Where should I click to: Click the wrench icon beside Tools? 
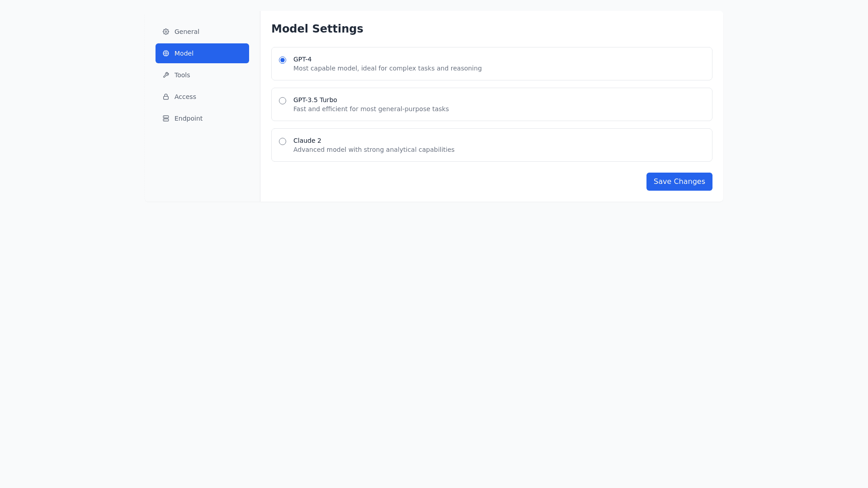pyautogui.click(x=166, y=75)
